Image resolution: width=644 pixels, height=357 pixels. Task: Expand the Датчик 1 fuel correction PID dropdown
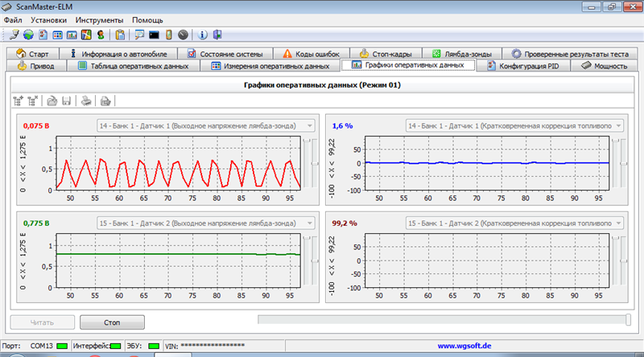click(x=618, y=126)
